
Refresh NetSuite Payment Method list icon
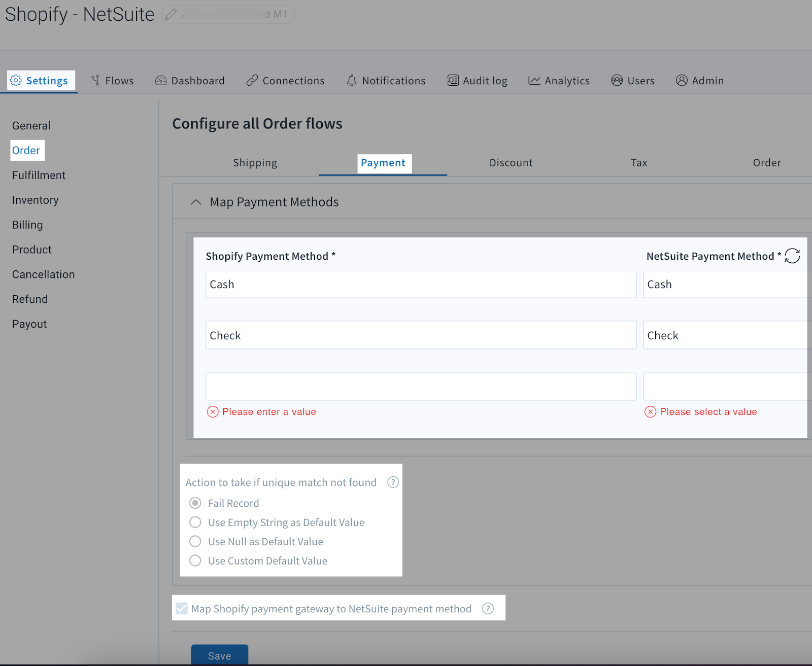tap(792, 256)
